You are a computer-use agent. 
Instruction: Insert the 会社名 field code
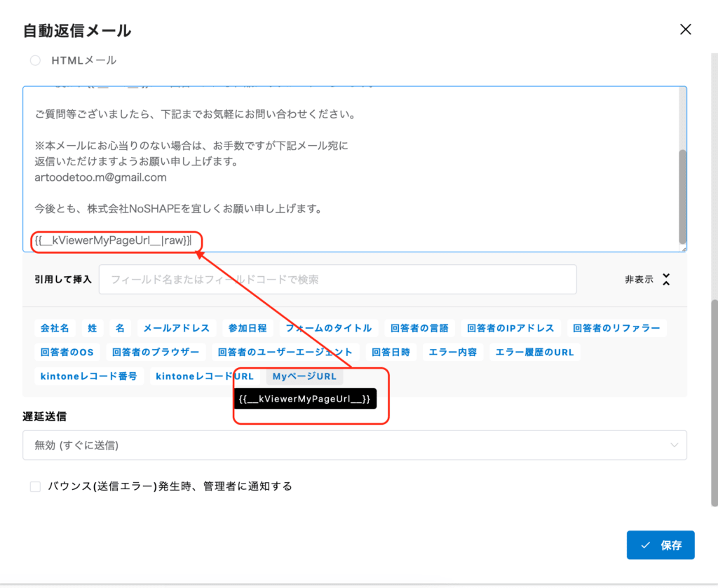pos(55,327)
